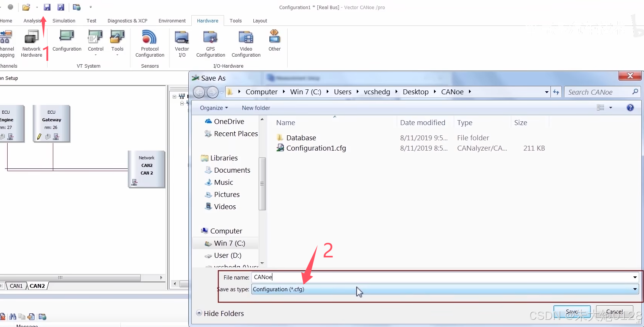Sort files by Name column header
Screen dimensions: 644x327
tap(286, 122)
